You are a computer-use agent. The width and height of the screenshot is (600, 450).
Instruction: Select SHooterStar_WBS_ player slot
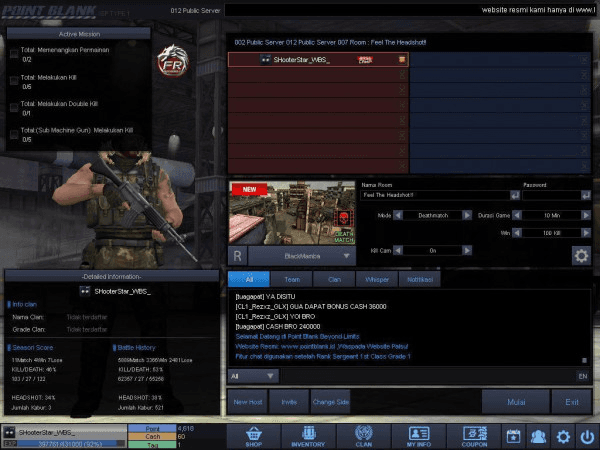pos(318,60)
